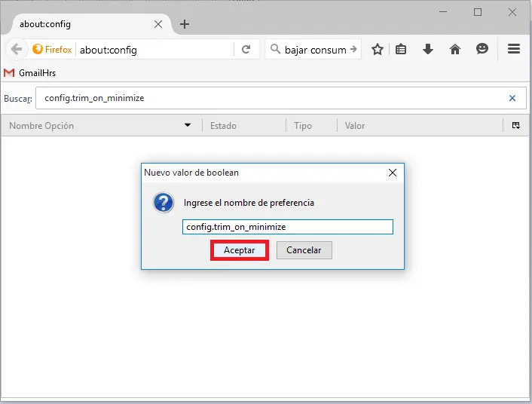Show bookmarks list icon
Screen dimensions: 532x404
(401, 50)
